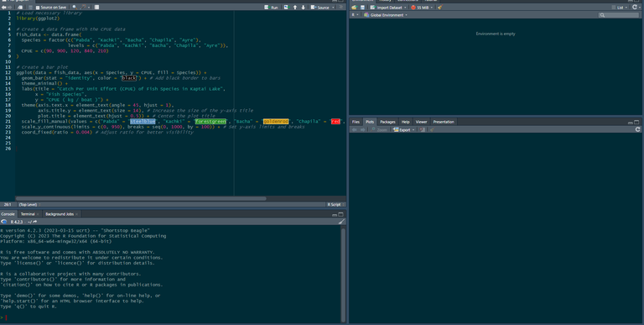
Task: Show next plot with the forward arrow
Action: click(362, 129)
